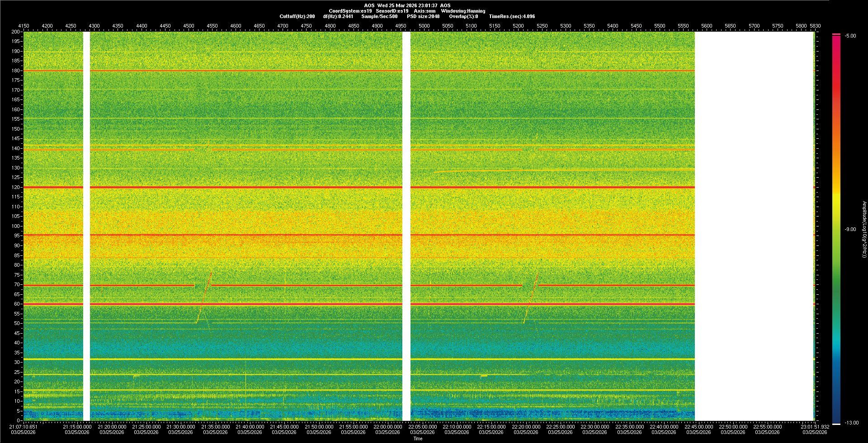Click the diagonal frequency sweep near 22:20
Viewport: 868px width, 443px height.
pyautogui.click(x=531, y=296)
